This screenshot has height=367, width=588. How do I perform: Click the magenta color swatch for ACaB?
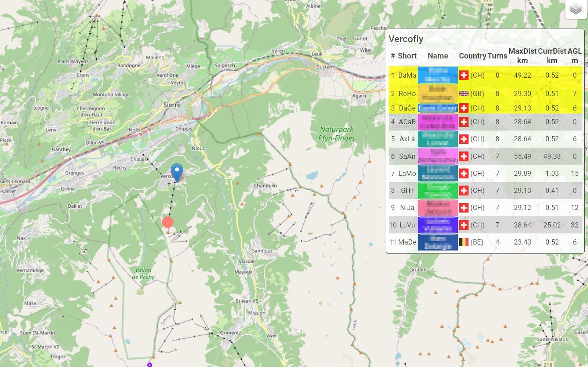(x=437, y=122)
